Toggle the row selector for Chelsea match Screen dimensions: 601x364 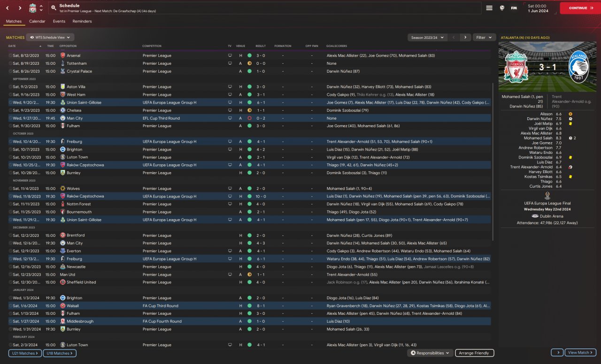pyautogui.click(x=10, y=110)
